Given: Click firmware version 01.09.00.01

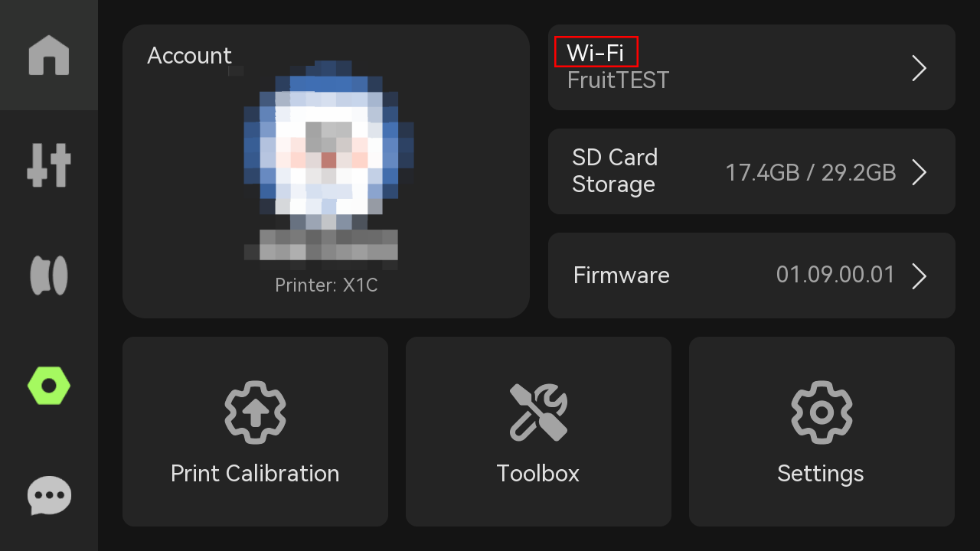Looking at the screenshot, I should click(836, 275).
